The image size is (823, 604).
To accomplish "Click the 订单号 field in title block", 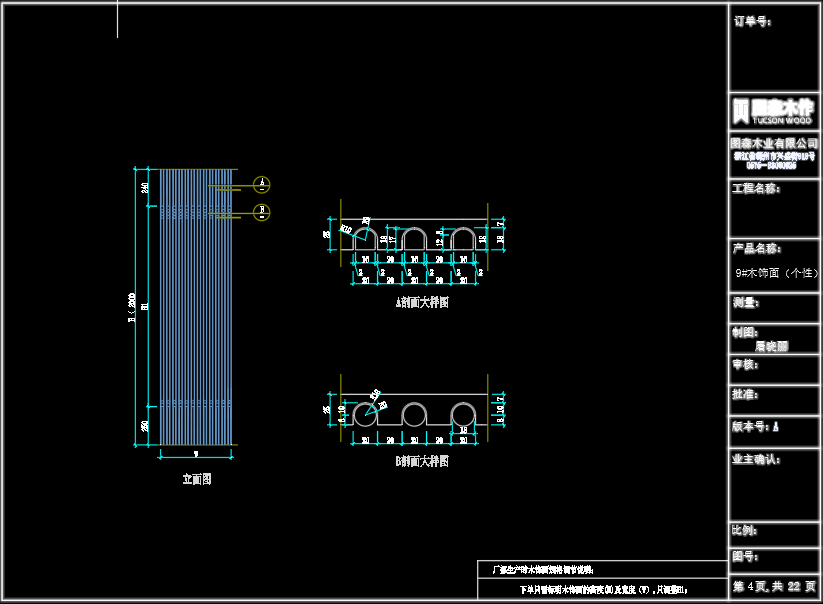I will point(752,21).
